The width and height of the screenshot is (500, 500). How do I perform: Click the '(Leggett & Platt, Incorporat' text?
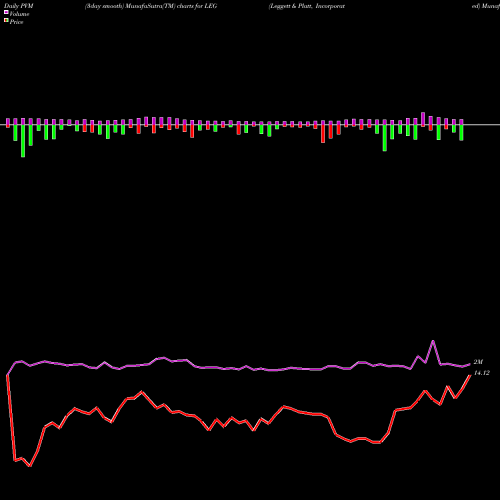click(x=307, y=6)
